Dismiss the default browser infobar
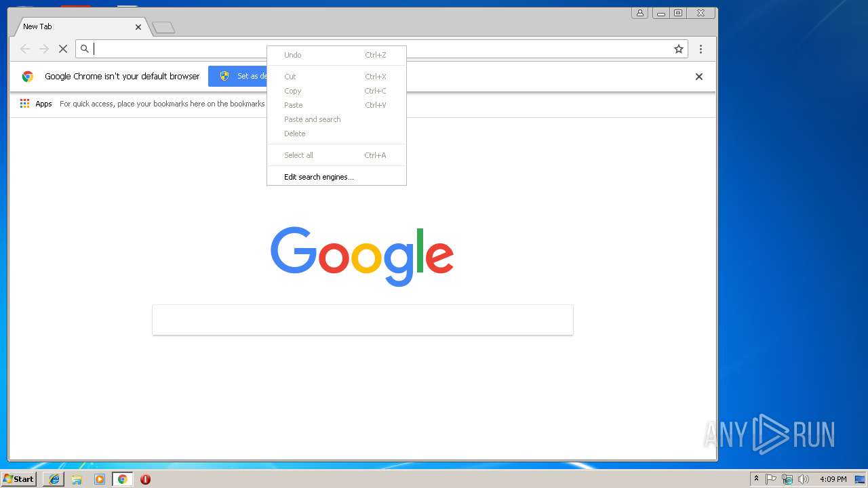 tap(699, 77)
